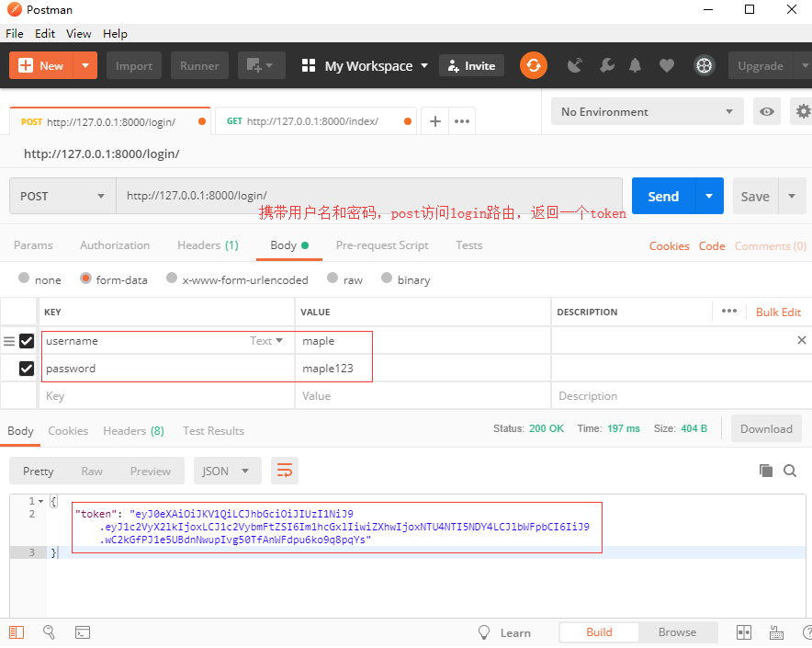Image resolution: width=812 pixels, height=648 pixels.
Task: Click the user avatar icon
Action: coord(704,66)
